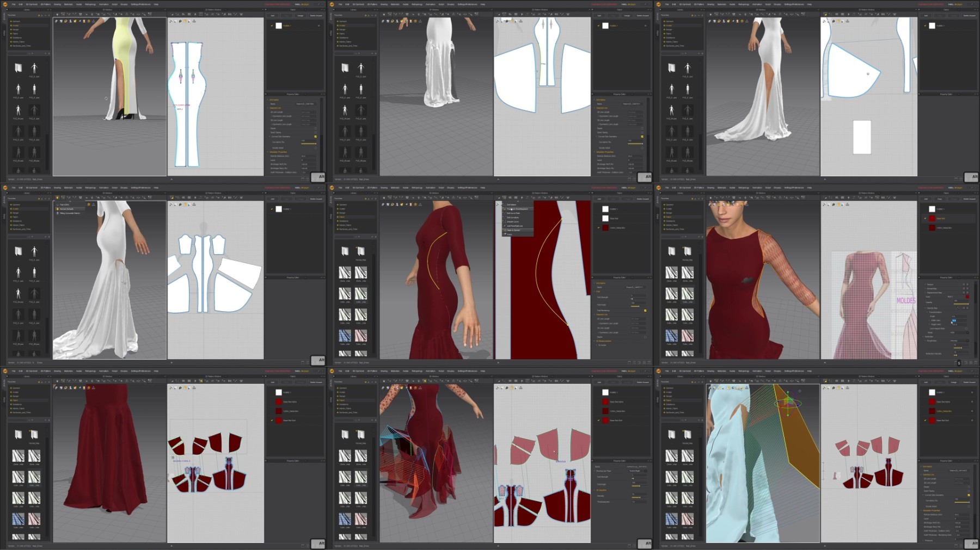Click the library folder icon beside the light-blue dress
The height and width of the screenshot is (550, 980).
click(671, 434)
